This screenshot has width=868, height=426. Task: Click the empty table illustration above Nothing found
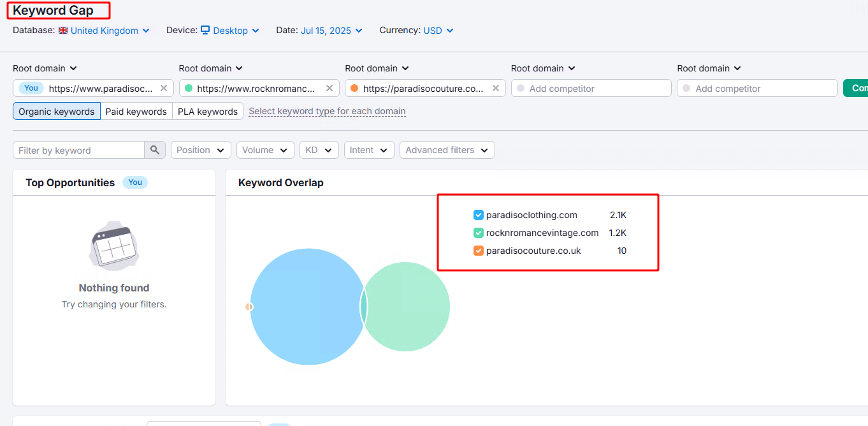pyautogui.click(x=114, y=246)
